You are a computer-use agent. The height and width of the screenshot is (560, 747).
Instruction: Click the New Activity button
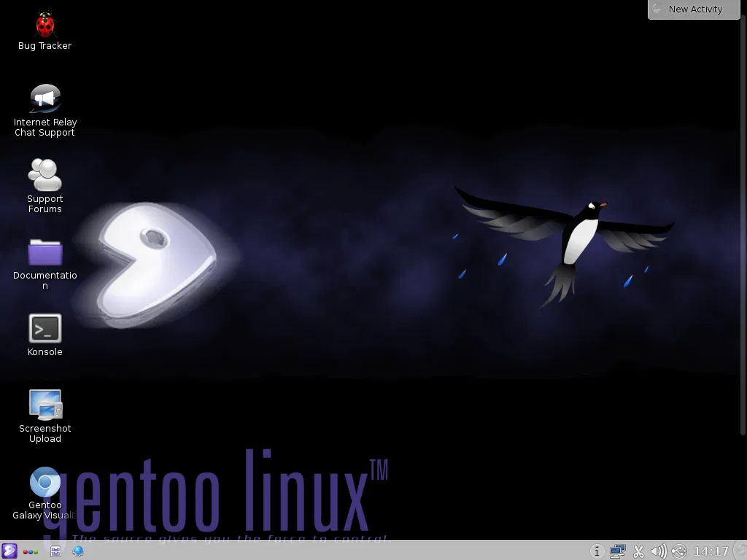click(x=694, y=9)
